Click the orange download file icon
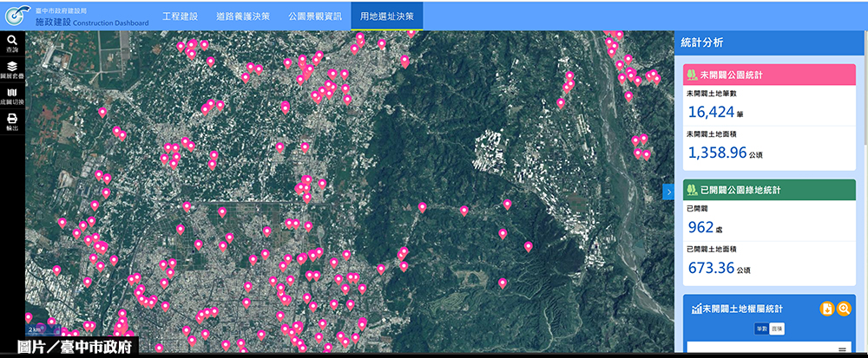 click(x=827, y=309)
